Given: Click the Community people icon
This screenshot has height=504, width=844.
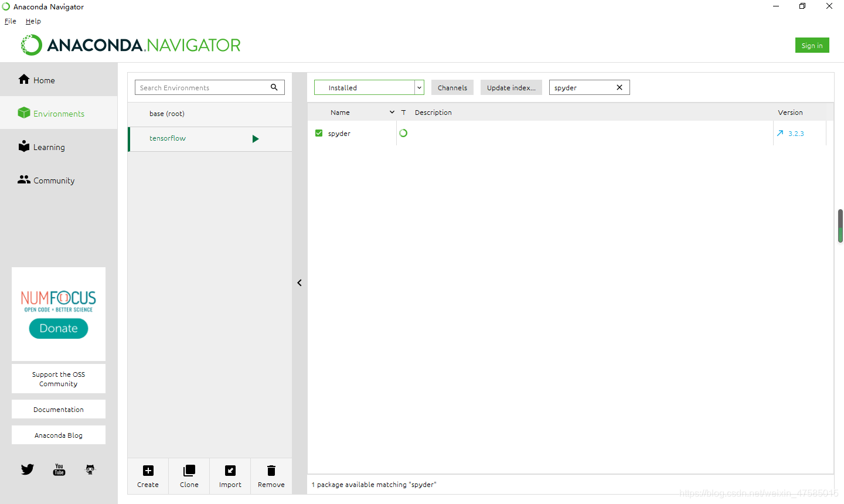Looking at the screenshot, I should 24,179.
